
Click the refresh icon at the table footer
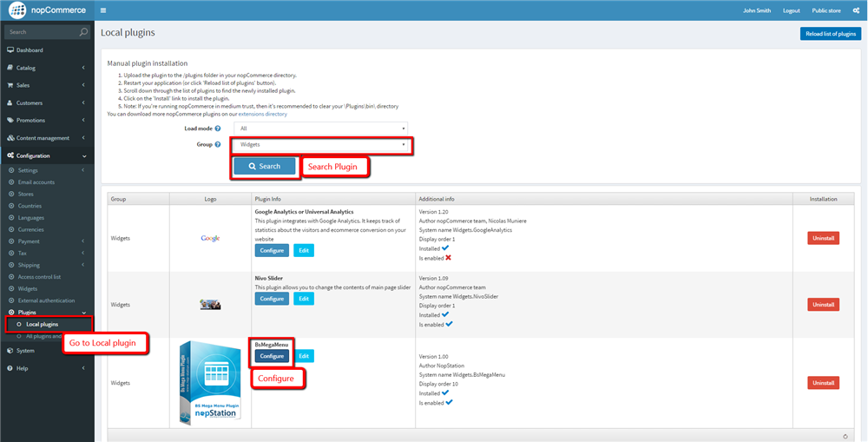tap(845, 436)
